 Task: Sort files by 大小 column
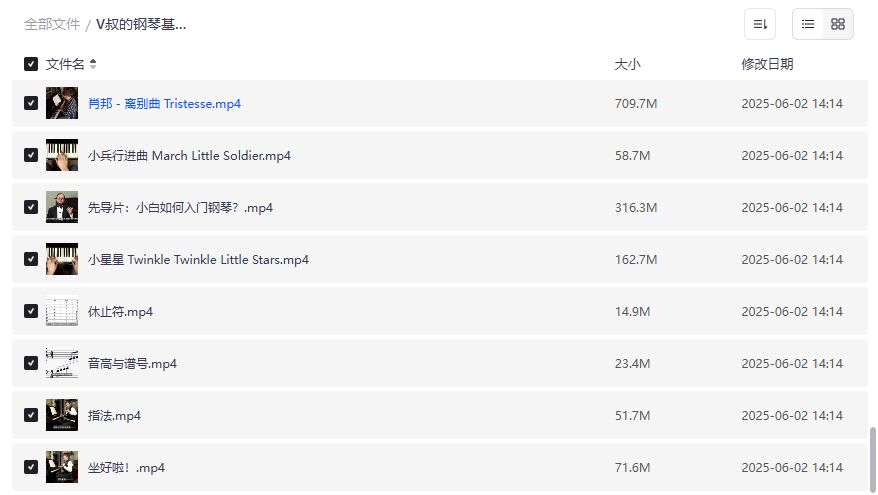point(627,64)
